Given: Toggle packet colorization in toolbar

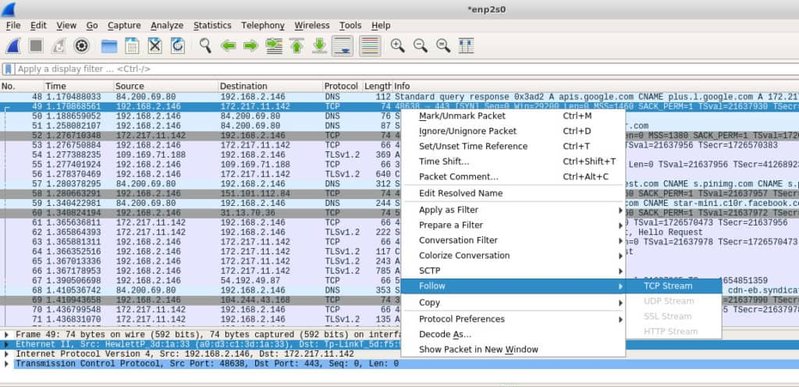Looking at the screenshot, I should point(369,46).
